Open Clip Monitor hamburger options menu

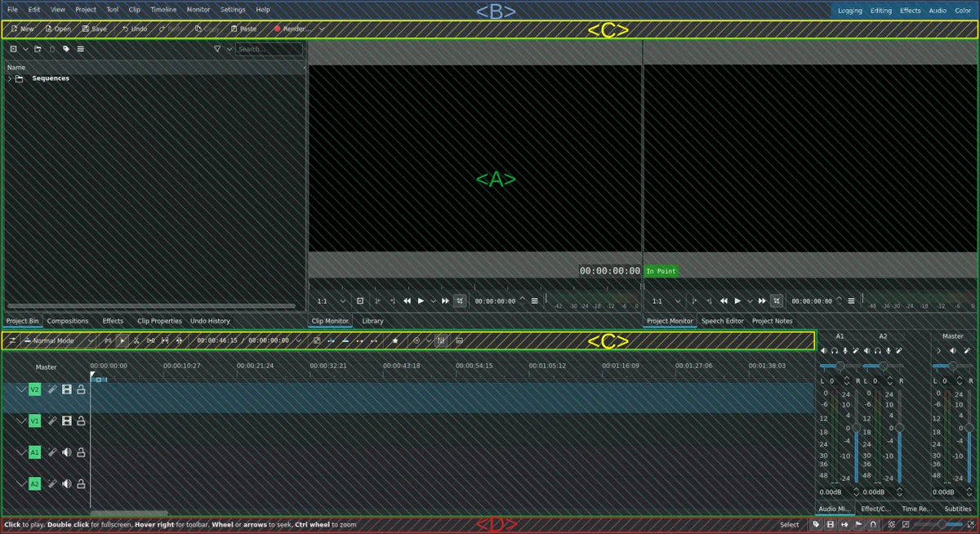[x=535, y=300]
